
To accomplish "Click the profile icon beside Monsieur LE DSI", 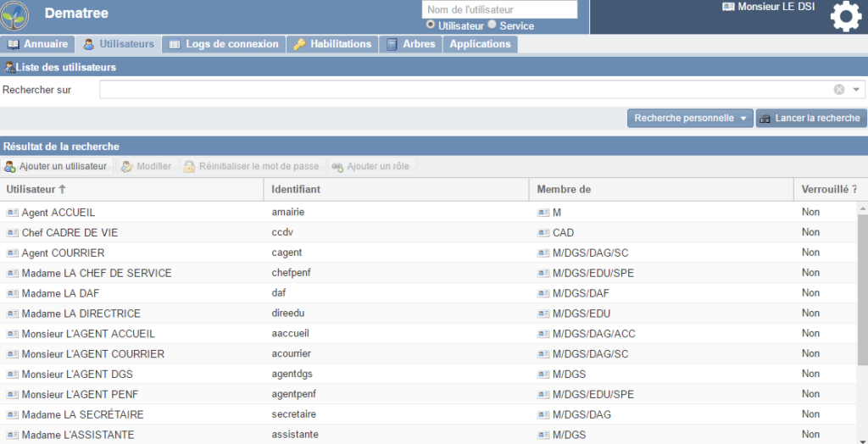I will tap(728, 7).
